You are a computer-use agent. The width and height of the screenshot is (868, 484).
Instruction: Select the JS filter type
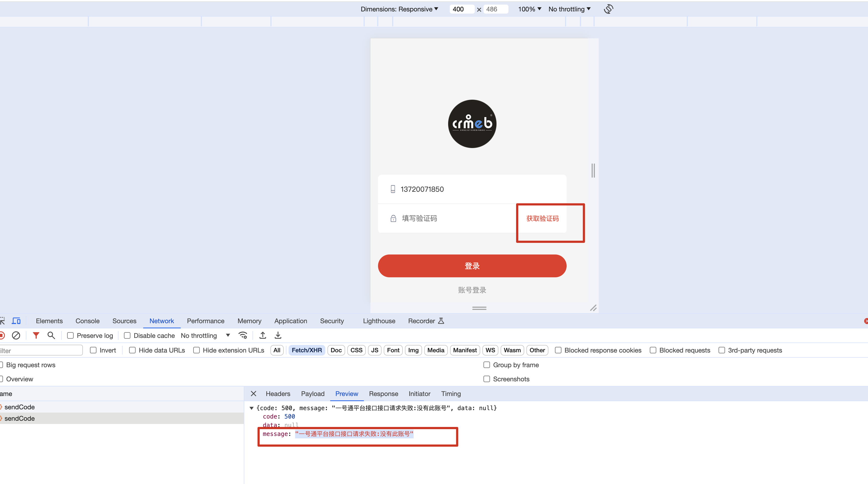375,350
